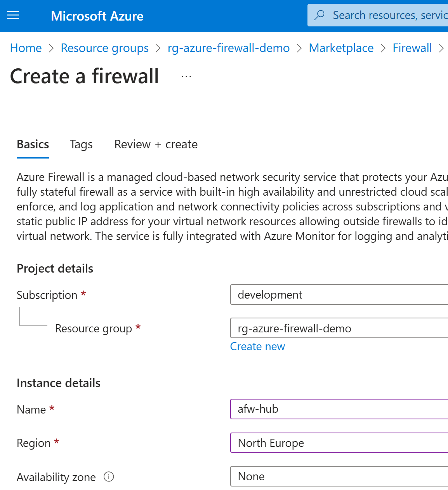Edit the Name field containing afw-hub

pyautogui.click(x=339, y=409)
